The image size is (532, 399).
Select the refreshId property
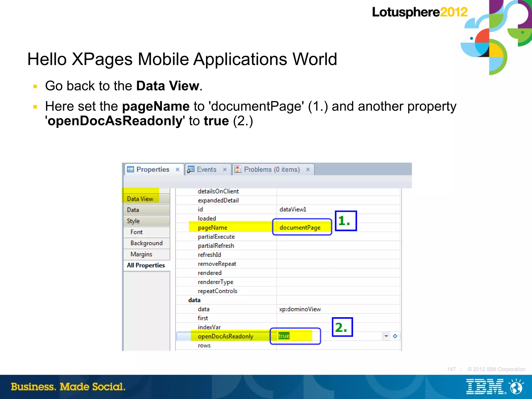209,255
